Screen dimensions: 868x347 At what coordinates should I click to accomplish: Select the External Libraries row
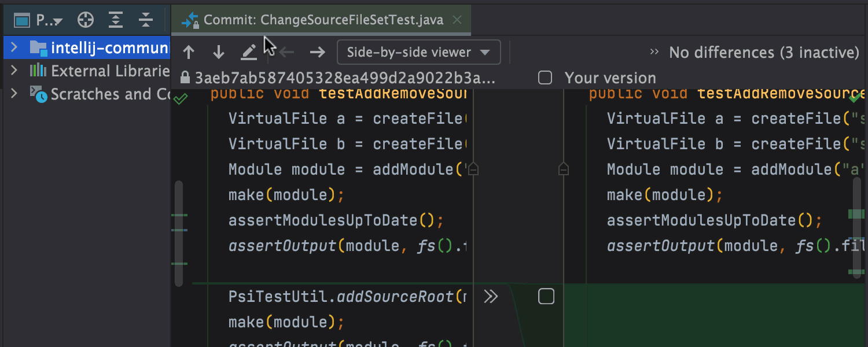[x=87, y=71]
